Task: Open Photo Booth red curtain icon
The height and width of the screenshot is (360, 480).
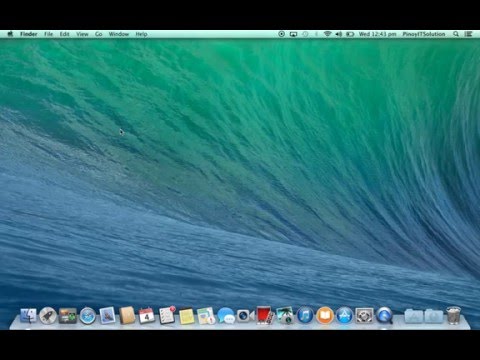Action: pos(265,316)
